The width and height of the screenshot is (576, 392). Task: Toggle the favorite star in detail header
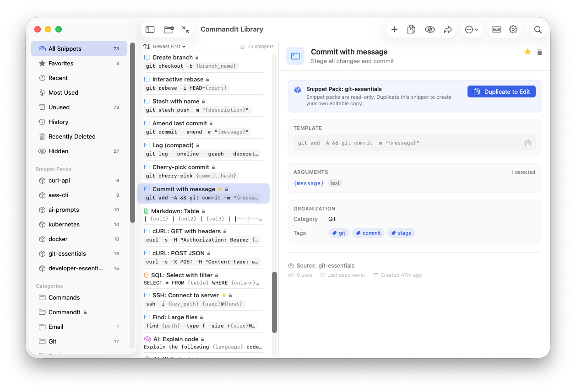527,52
